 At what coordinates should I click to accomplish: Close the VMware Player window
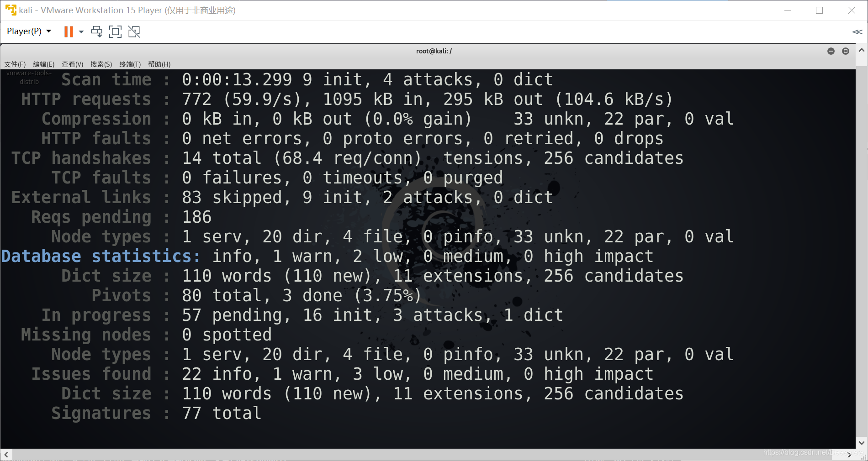pyautogui.click(x=852, y=10)
